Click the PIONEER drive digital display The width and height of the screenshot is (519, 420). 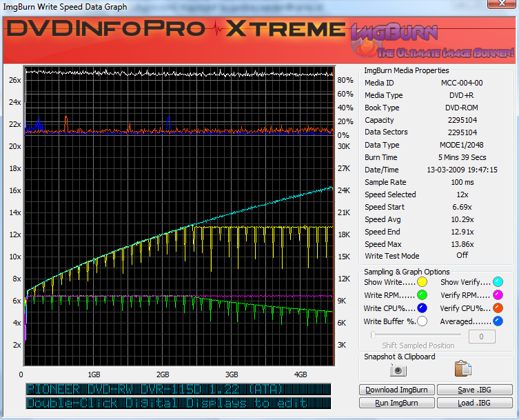(179, 389)
